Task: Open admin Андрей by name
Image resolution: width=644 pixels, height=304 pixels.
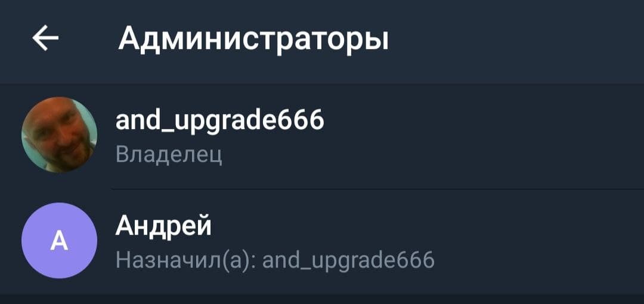Action: [163, 225]
